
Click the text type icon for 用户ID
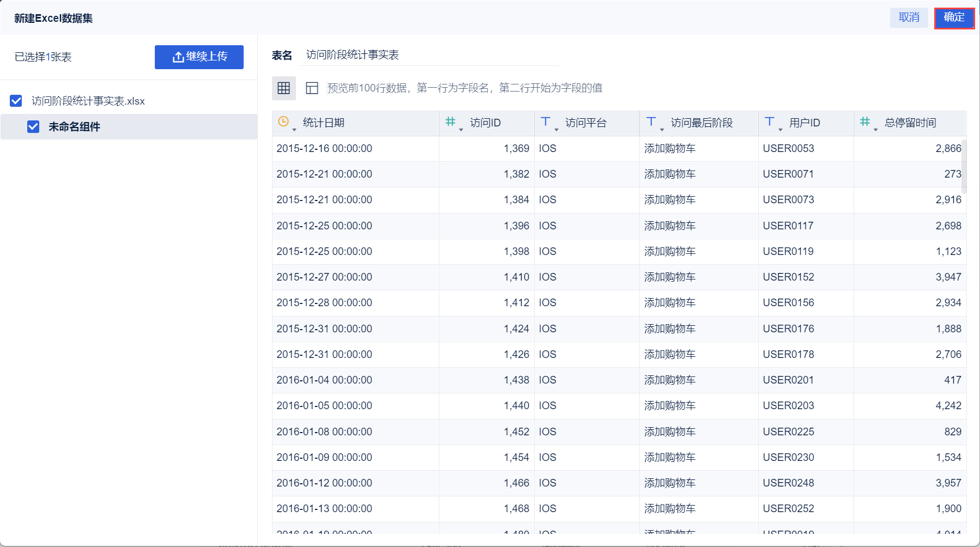tap(770, 121)
